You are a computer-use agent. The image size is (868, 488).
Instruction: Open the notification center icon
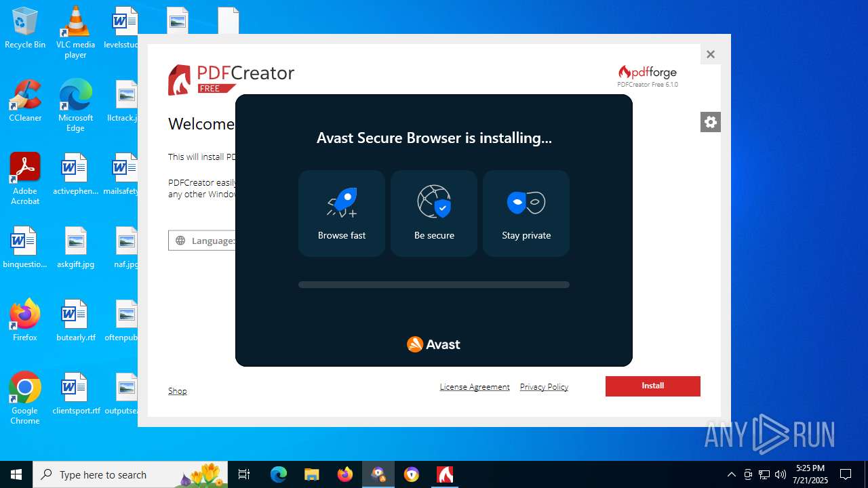pyautogui.click(x=846, y=474)
